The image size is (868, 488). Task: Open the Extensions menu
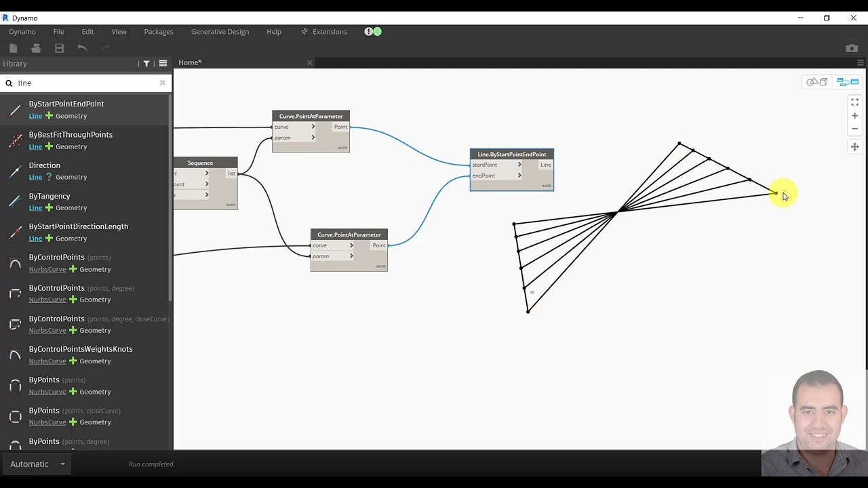click(330, 32)
